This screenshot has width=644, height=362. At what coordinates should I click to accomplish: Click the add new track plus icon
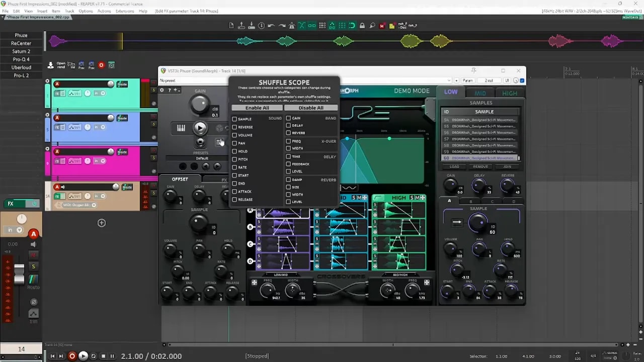coord(102,223)
